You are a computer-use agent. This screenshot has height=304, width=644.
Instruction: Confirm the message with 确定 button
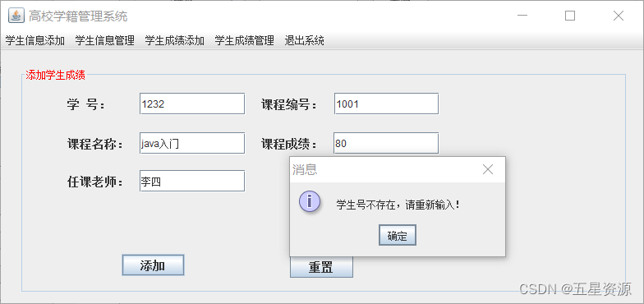pos(398,235)
